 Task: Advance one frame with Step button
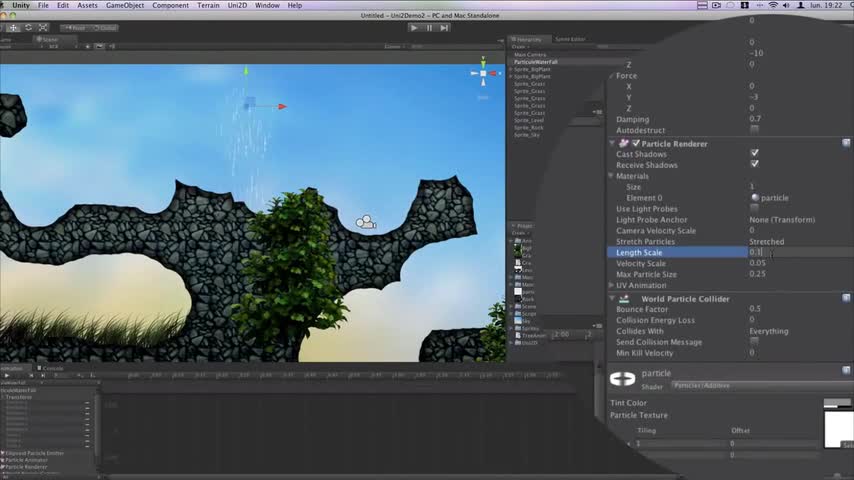point(444,28)
